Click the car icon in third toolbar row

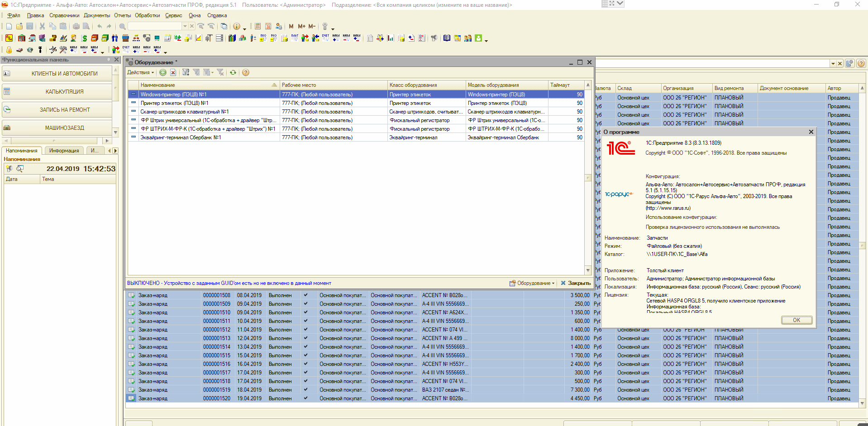pyautogui.click(x=19, y=49)
